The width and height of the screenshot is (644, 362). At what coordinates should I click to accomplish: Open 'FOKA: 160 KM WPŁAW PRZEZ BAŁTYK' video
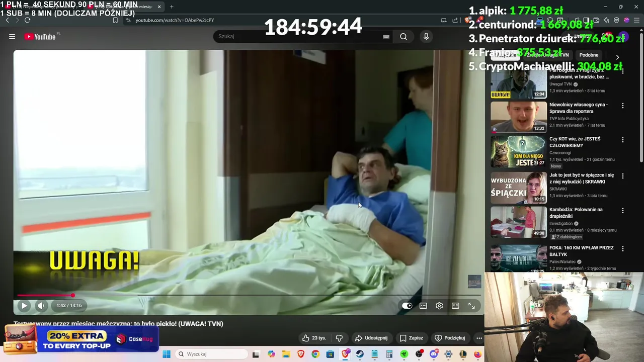pos(582,251)
